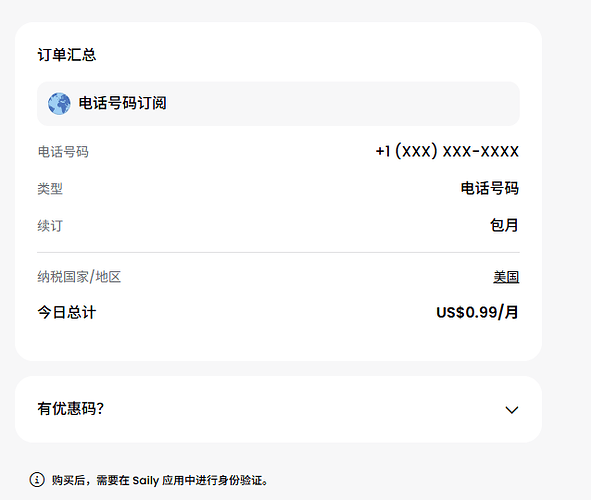Click the +1 (XXX) XXX-XXXX phone number

click(x=447, y=151)
